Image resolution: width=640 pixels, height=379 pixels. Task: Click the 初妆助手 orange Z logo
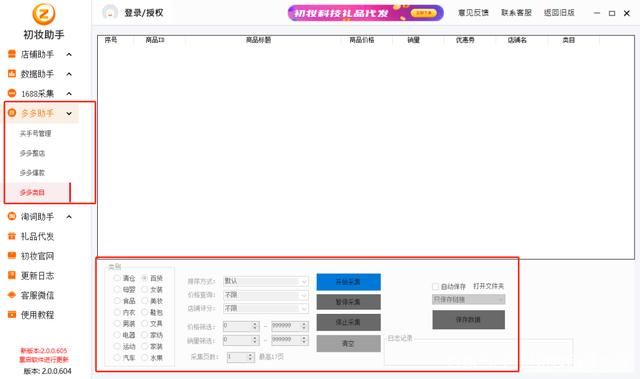click(x=44, y=14)
